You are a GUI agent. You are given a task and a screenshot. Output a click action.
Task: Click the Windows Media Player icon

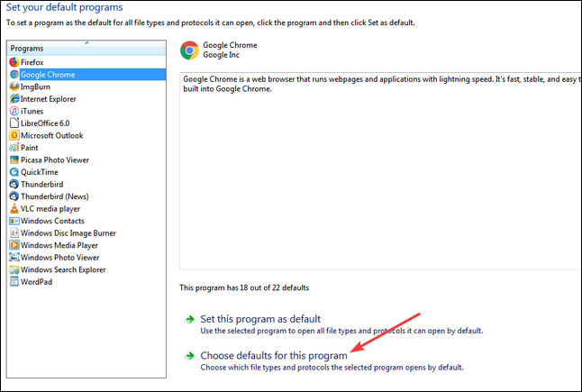tap(14, 245)
